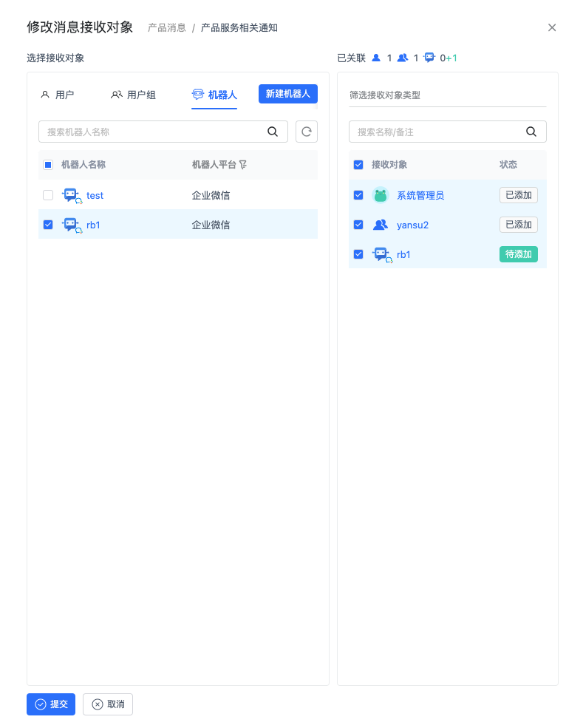Image resolution: width=583 pixels, height=728 pixels.
Task: Click the magnifier icon in robot search box
Action: point(273,132)
